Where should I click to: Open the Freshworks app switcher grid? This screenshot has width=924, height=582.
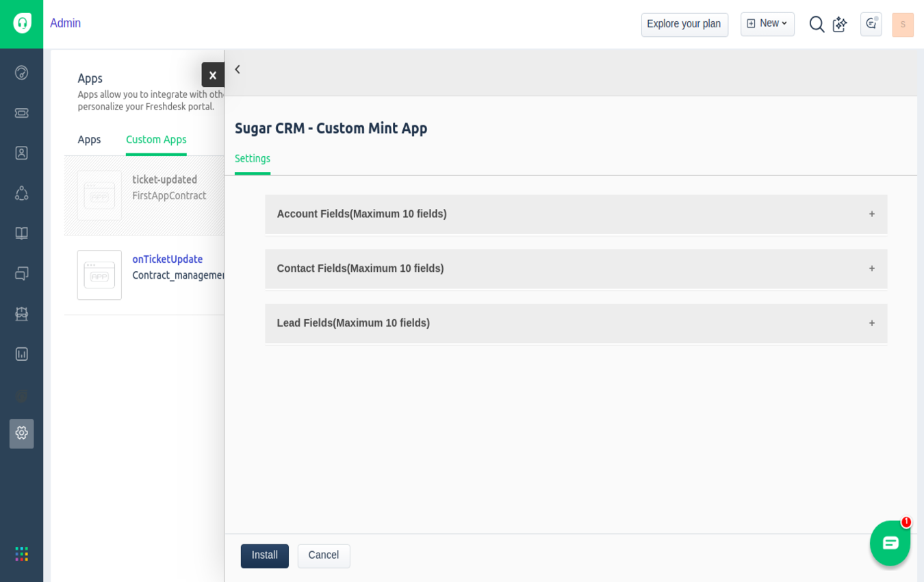[x=22, y=554]
